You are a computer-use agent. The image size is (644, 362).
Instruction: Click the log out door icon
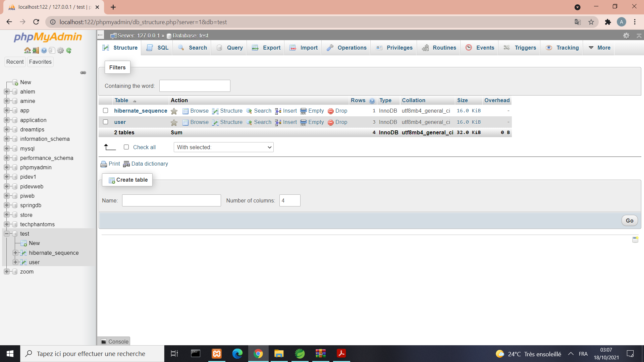coord(36,51)
